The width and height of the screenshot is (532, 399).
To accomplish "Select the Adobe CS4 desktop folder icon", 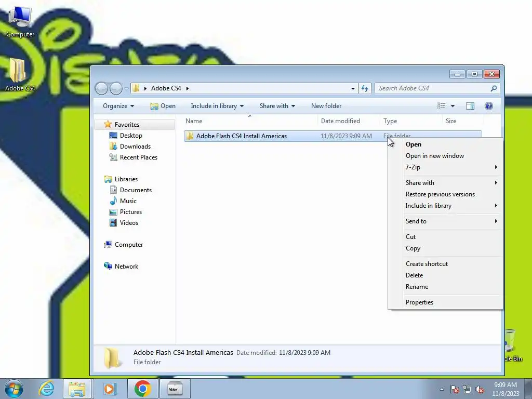I will tap(20, 75).
